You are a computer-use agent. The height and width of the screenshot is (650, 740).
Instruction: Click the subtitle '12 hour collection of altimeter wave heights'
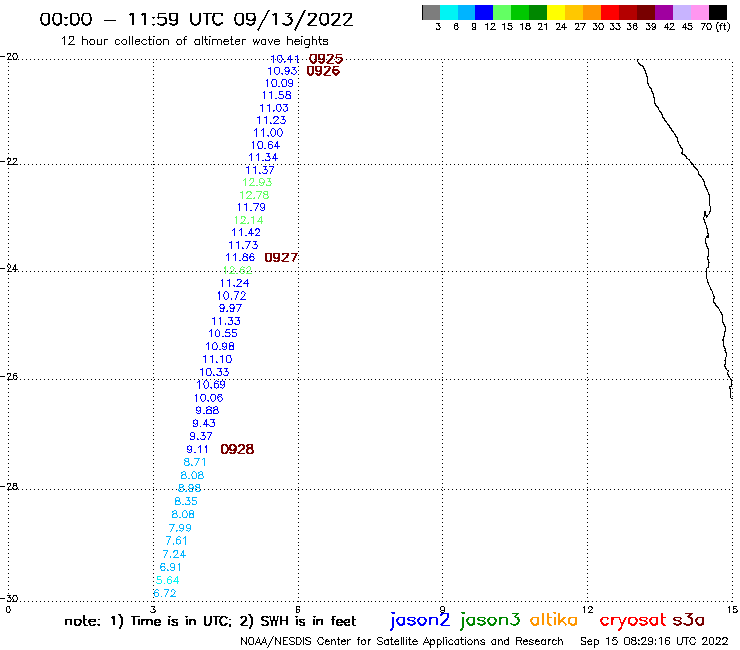pyautogui.click(x=194, y=41)
